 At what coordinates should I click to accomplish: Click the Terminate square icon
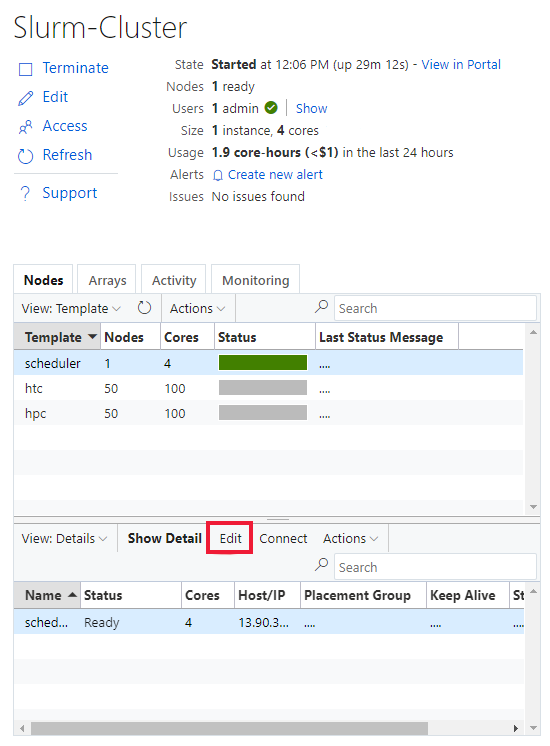coord(25,69)
